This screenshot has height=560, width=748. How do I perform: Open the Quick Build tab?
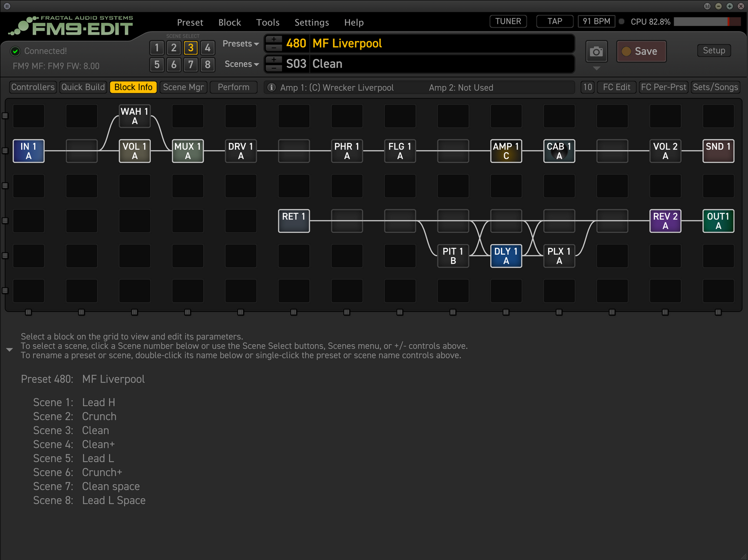click(x=83, y=87)
